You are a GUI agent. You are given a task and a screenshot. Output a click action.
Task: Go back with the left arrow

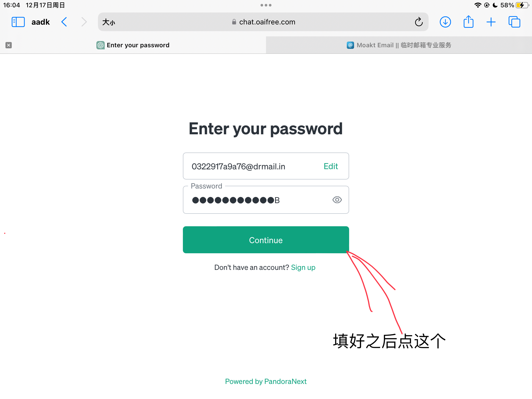point(64,22)
